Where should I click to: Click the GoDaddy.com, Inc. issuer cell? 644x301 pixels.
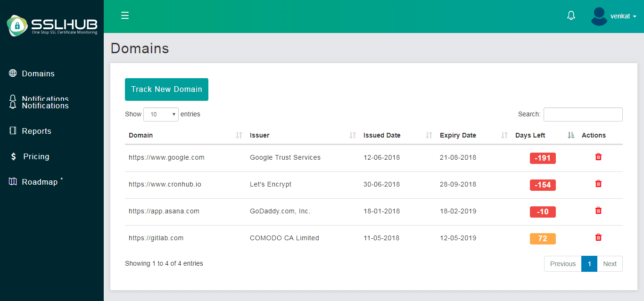point(280,212)
